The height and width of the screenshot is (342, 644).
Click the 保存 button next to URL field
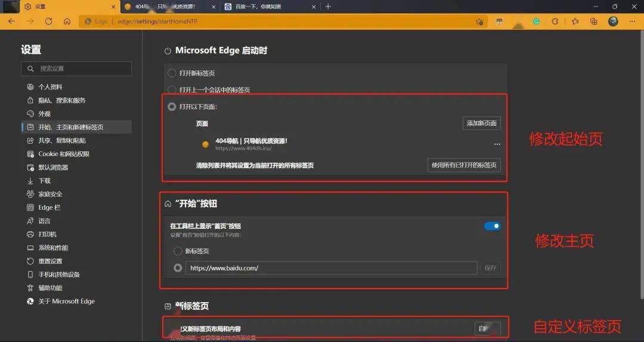click(x=490, y=268)
